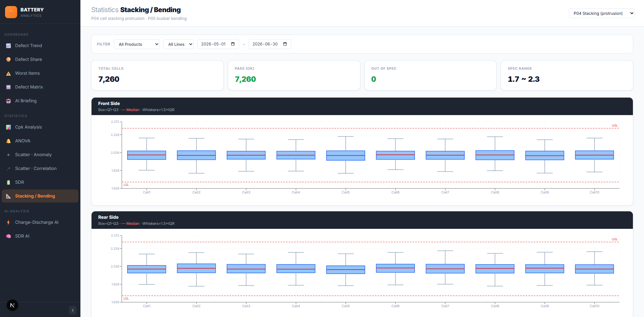Click the Front Side chart title
This screenshot has width=644, height=317.
coord(109,103)
